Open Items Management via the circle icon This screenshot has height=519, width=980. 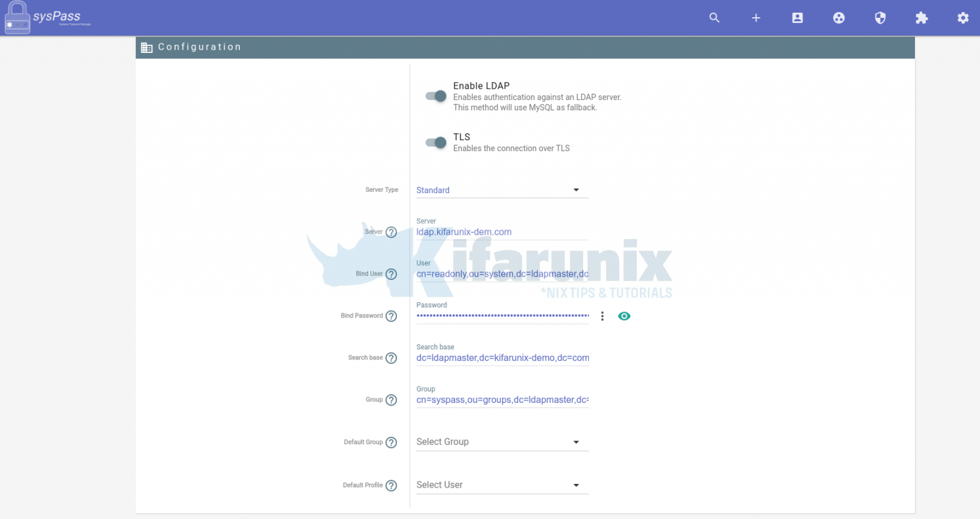838,18
